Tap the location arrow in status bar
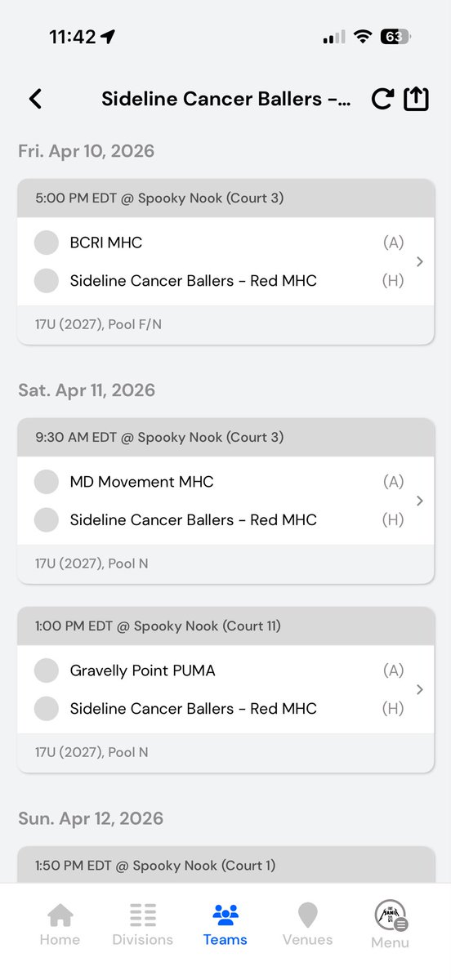This screenshot has height=980, width=451. (x=108, y=37)
